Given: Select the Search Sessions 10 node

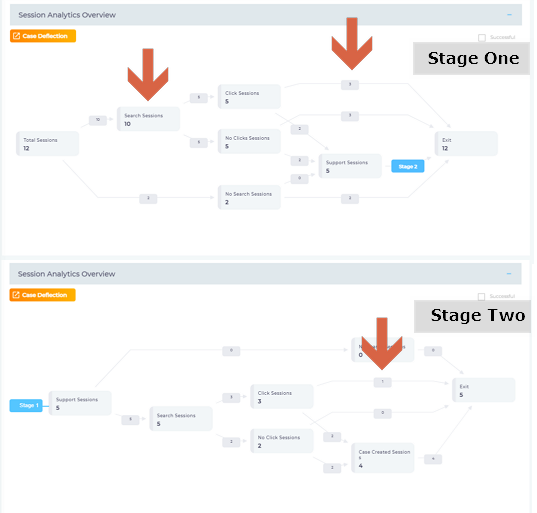Looking at the screenshot, I should (148, 119).
